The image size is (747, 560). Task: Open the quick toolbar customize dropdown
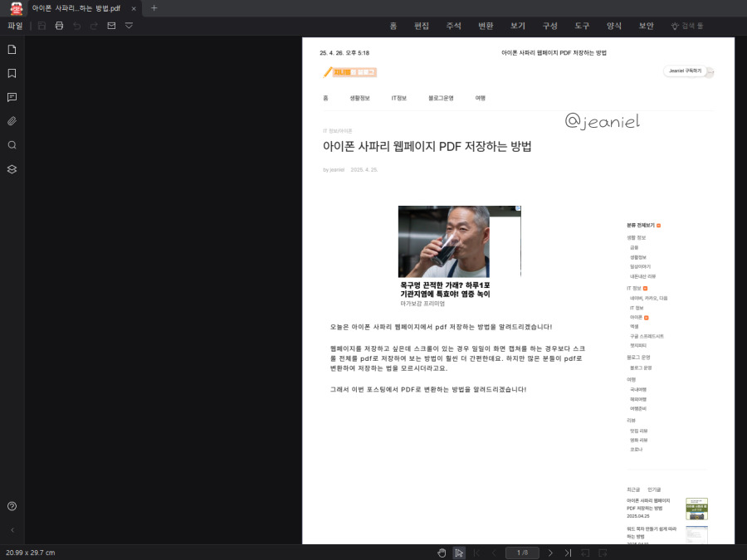tap(129, 26)
